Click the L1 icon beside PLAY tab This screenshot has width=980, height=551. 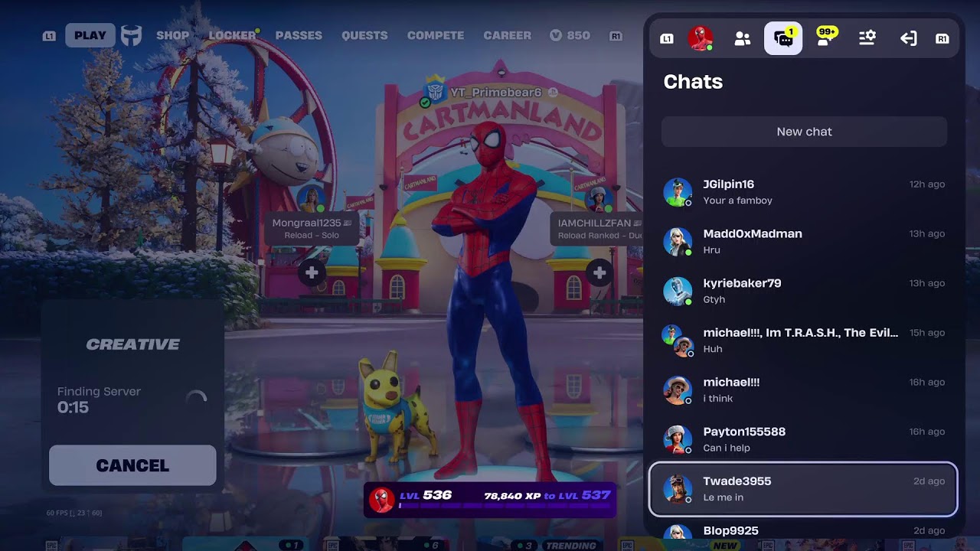(x=49, y=36)
